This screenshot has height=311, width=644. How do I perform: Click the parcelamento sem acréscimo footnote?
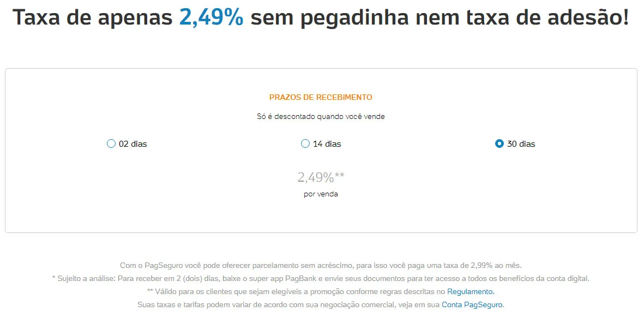click(321, 266)
